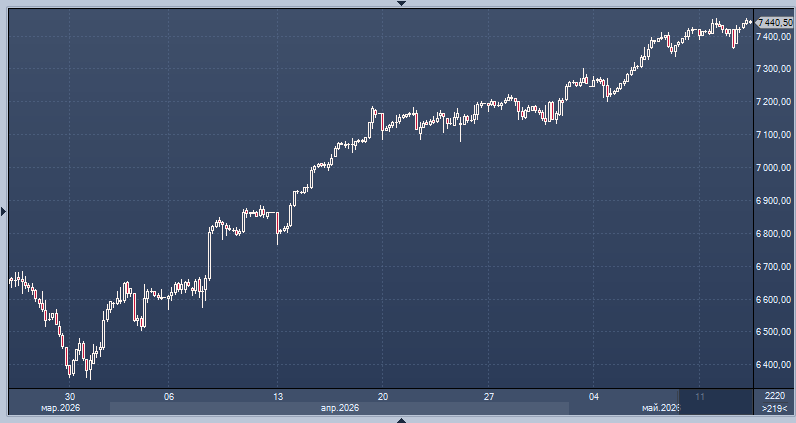796x423 pixels.
Task: Click the 06 date tick on time axis
Action: click(169, 397)
